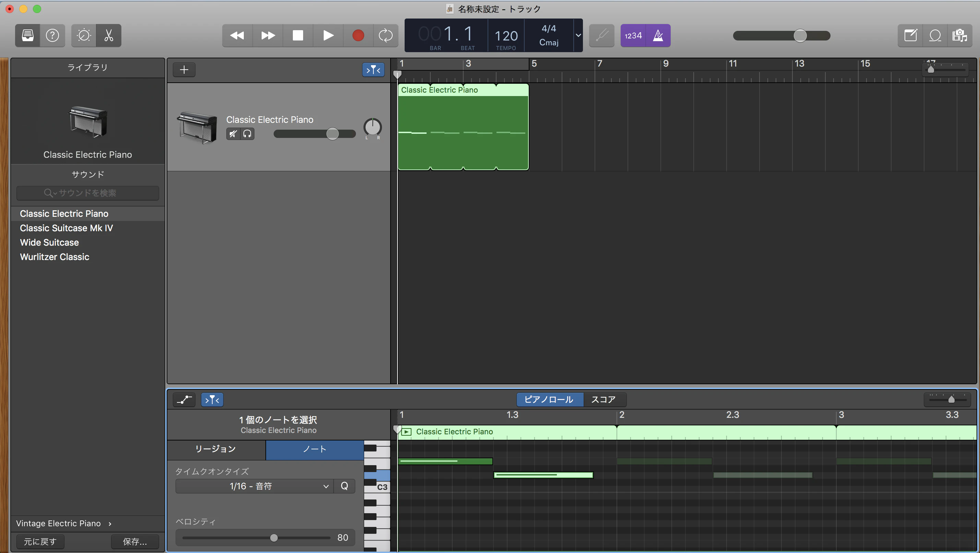Click the Fast Forward transport button
Viewport: 980px width, 553px height.
(268, 35)
